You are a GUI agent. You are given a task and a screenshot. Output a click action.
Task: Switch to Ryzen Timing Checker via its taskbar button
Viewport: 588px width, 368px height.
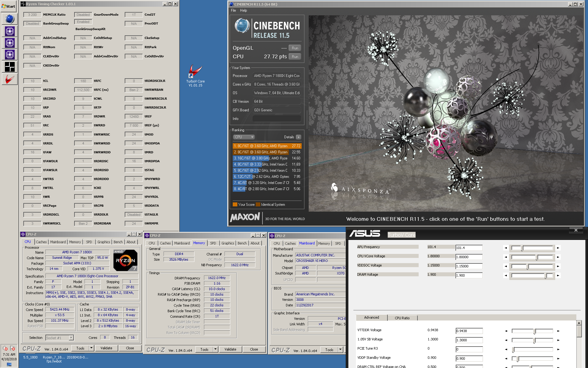pyautogui.click(x=10, y=67)
